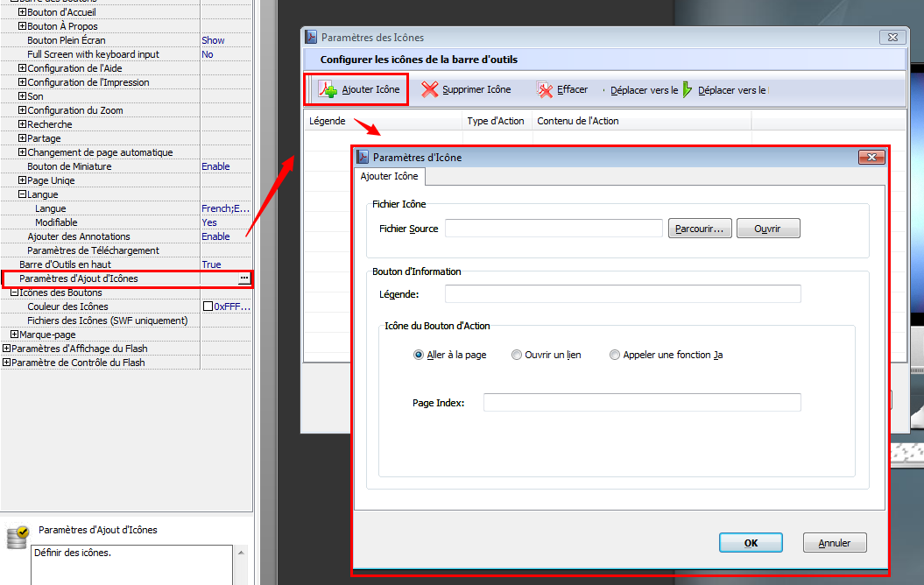Click the Fichier Source input field
This screenshot has width=924, height=585.
554,229
